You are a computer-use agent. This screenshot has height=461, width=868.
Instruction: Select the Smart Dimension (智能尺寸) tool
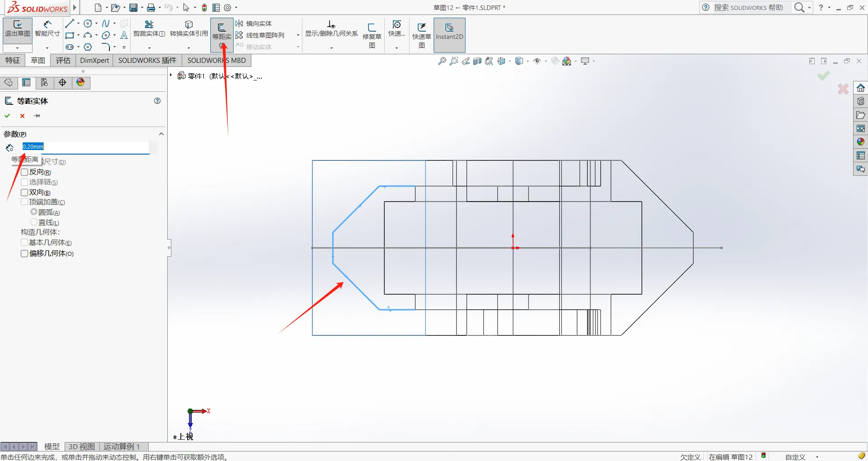tap(47, 29)
